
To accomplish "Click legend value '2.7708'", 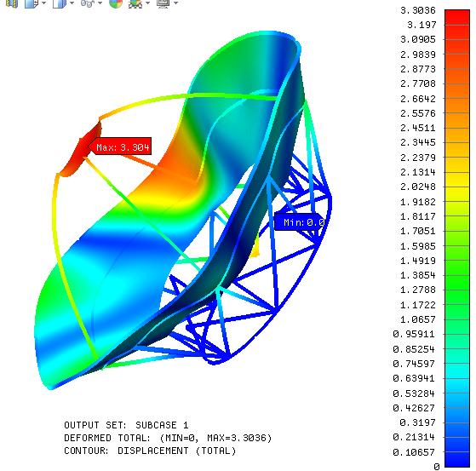I will pos(418,83).
